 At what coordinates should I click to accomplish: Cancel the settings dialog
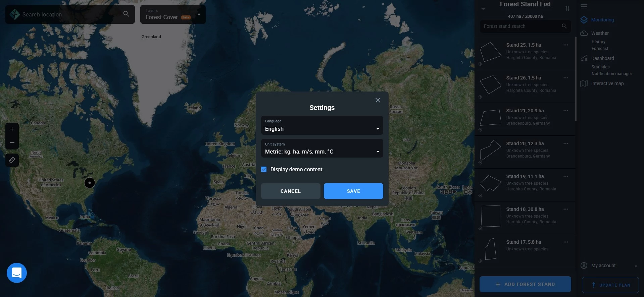coord(290,191)
